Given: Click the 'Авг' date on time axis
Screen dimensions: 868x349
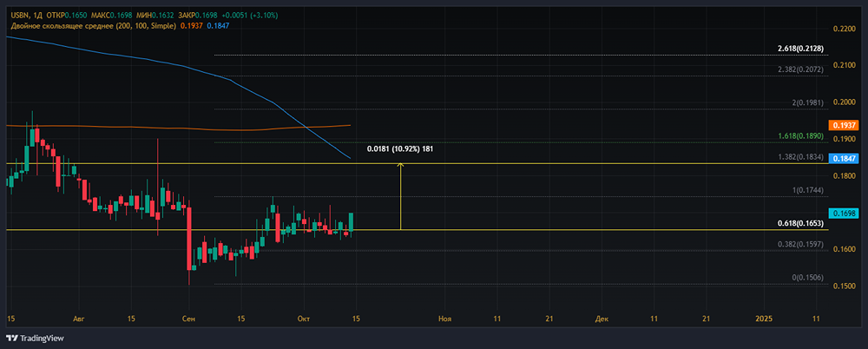Looking at the screenshot, I should 79,319.
